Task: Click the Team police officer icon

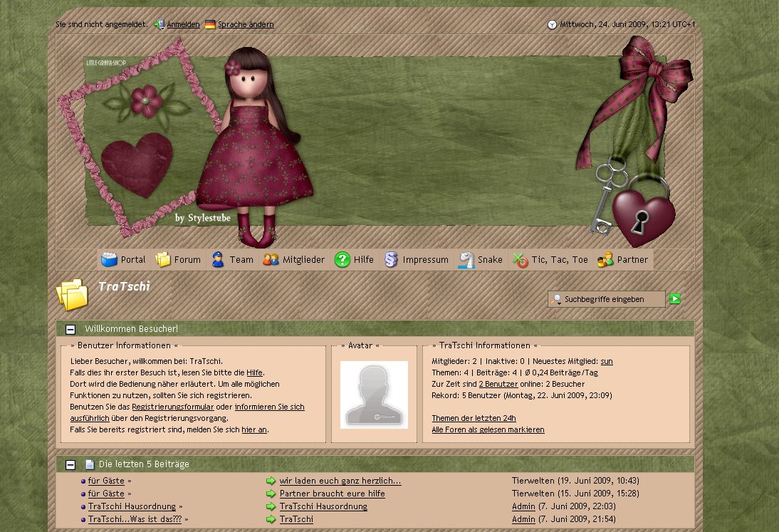Action: (218, 260)
